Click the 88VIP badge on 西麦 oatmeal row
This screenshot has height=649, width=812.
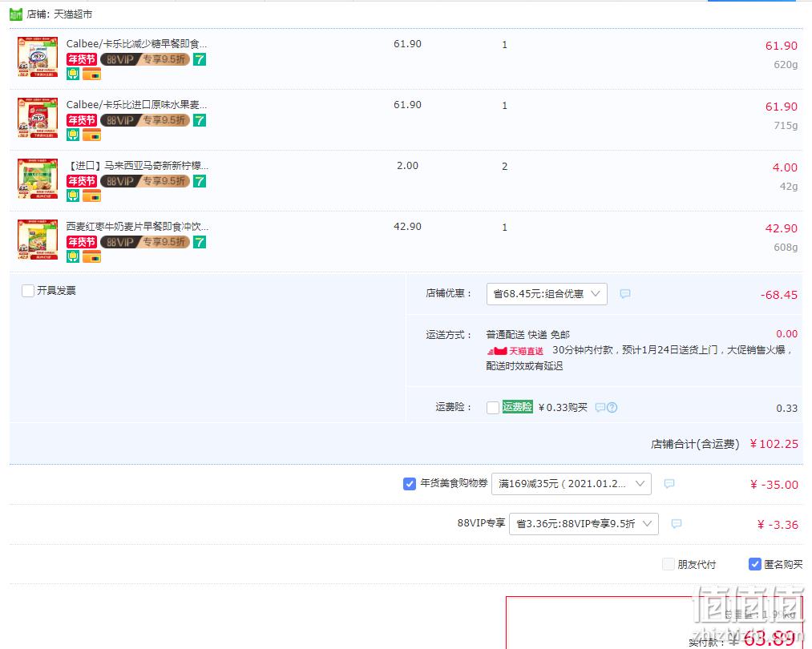[x=145, y=242]
